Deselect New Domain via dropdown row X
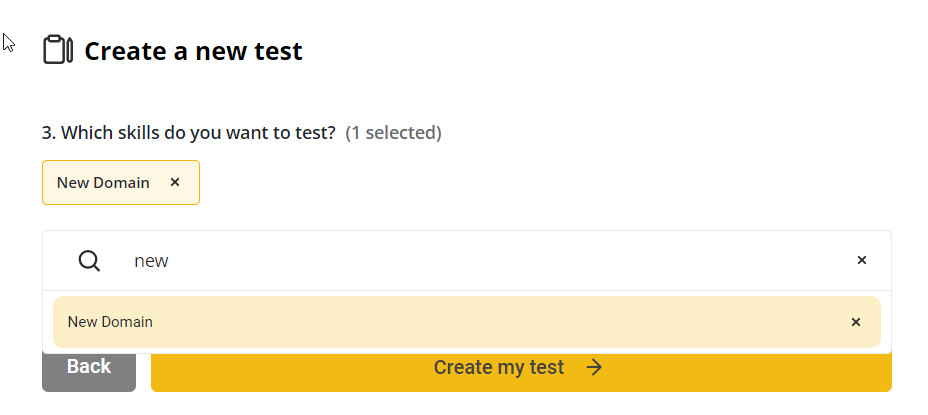This screenshot has height=415, width=928. [x=855, y=322]
